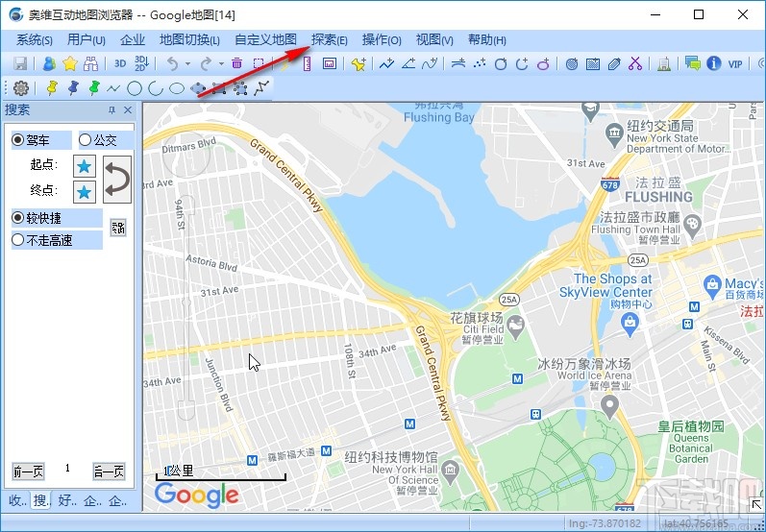Pick 终点 with its star button
The width and height of the screenshot is (766, 532).
tap(85, 192)
